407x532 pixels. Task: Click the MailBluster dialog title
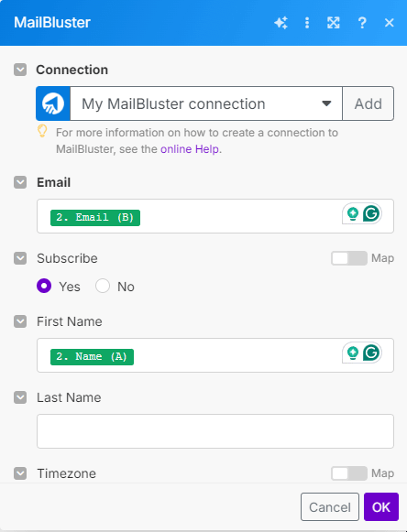(52, 22)
